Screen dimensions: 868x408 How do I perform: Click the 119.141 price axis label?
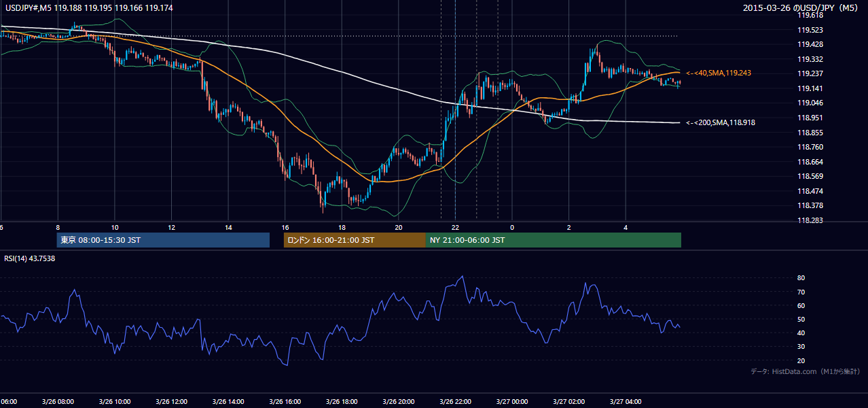point(811,88)
